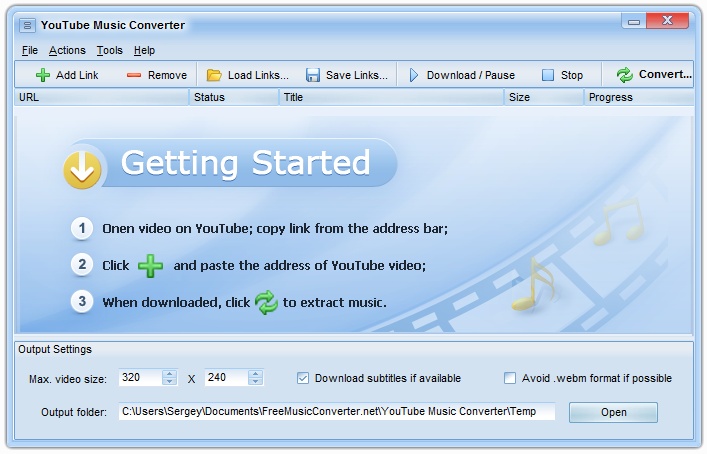Viewport: 707px width, 454px height.
Task: Sort by the URL column header
Action: coord(101,97)
